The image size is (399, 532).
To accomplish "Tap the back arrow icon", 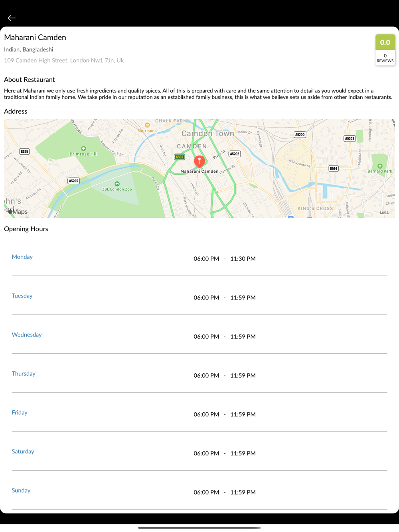I will click(x=12, y=18).
